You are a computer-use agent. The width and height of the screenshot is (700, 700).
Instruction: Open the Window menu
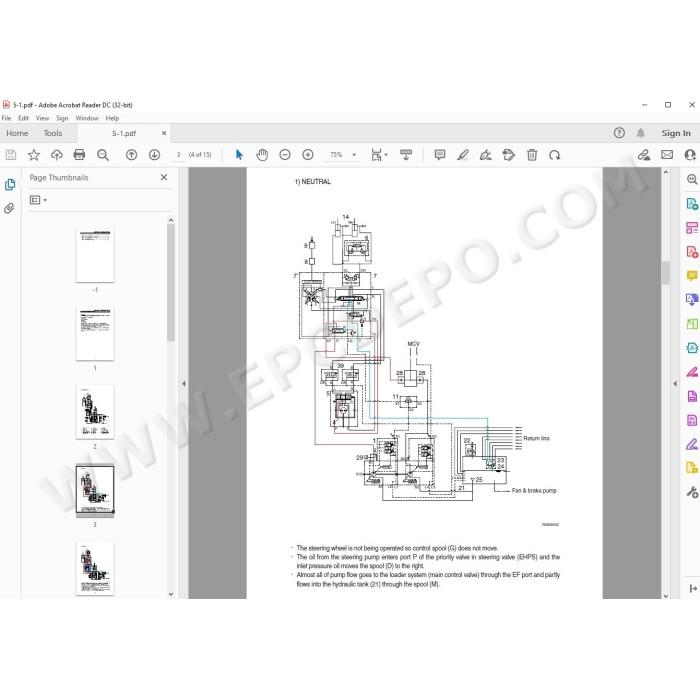[x=87, y=118]
